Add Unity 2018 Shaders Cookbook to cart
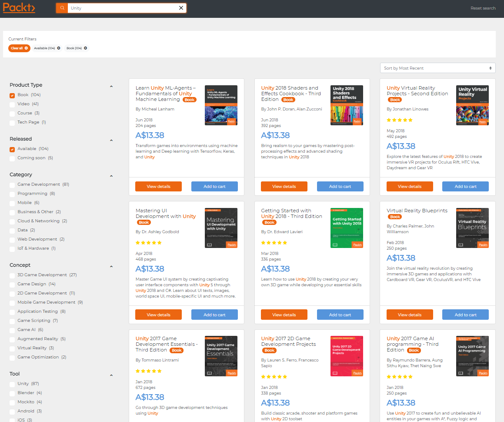 (340, 187)
